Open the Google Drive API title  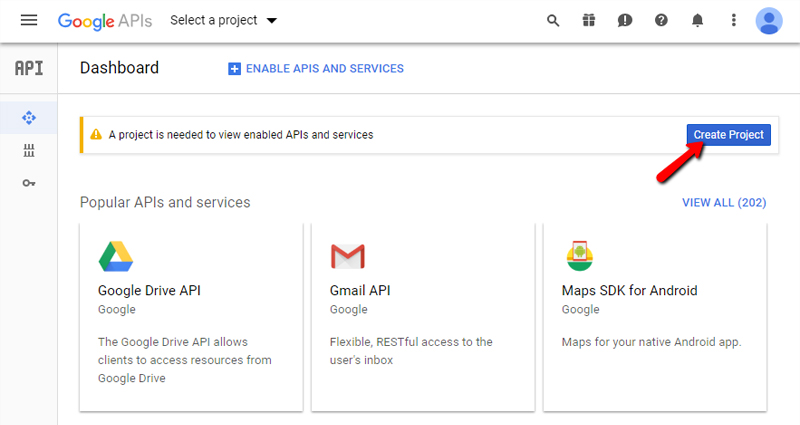tap(149, 290)
